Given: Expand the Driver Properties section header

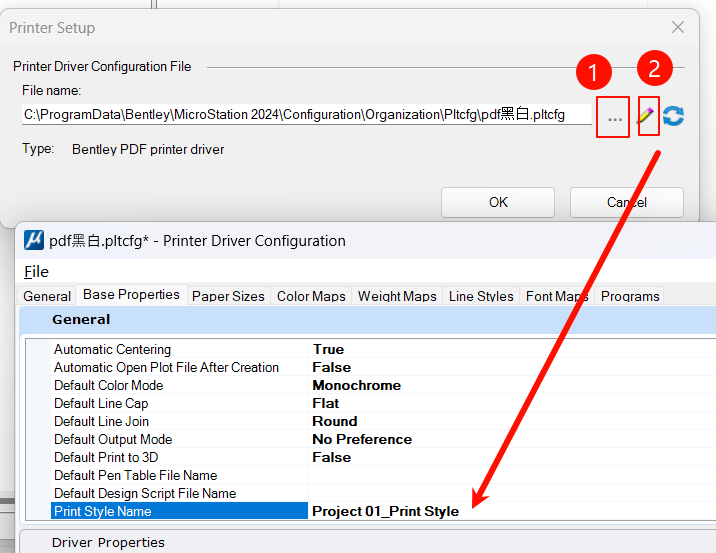Looking at the screenshot, I should [x=367, y=542].
